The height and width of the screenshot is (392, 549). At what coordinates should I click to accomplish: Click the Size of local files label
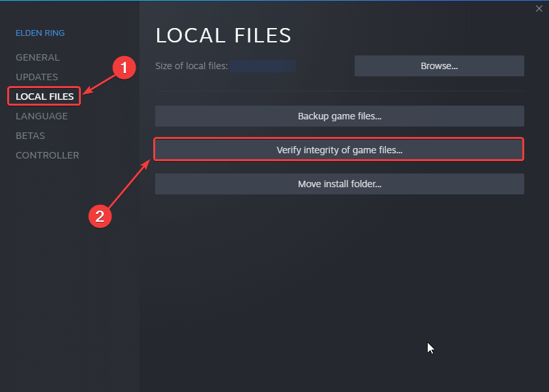(x=192, y=66)
